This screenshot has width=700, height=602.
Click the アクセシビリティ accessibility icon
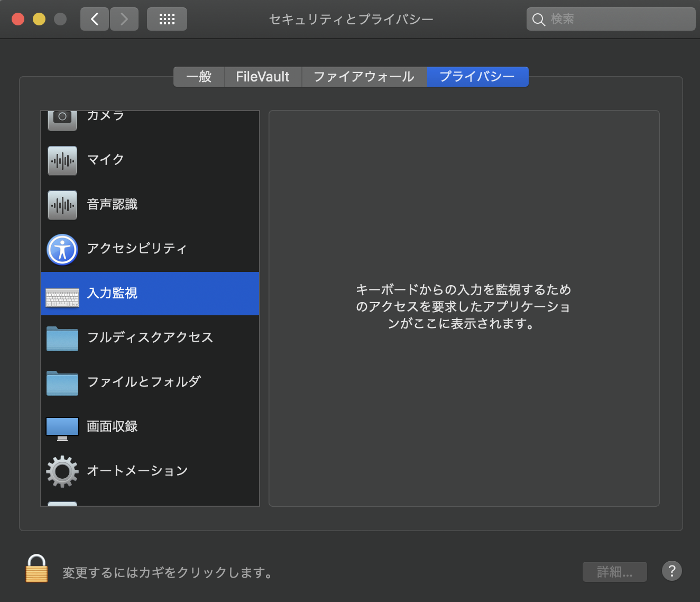pos(62,249)
